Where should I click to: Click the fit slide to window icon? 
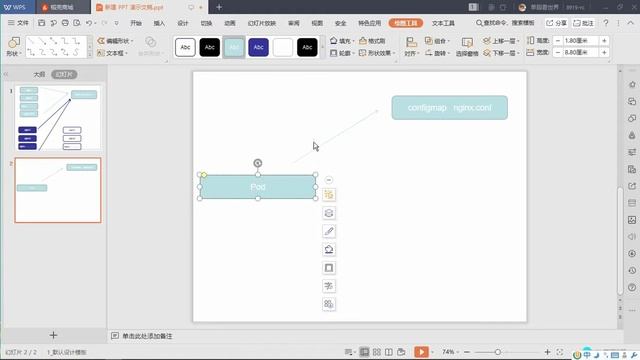[560, 352]
